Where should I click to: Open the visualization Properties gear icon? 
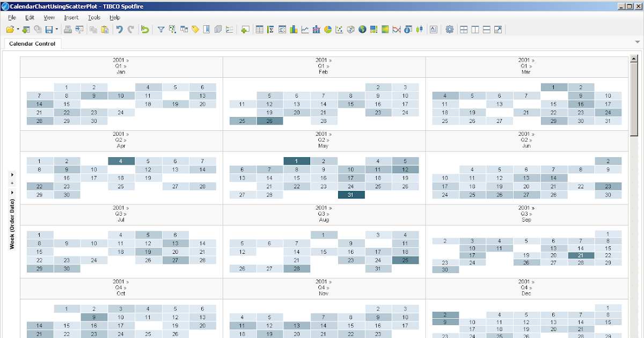pos(450,30)
